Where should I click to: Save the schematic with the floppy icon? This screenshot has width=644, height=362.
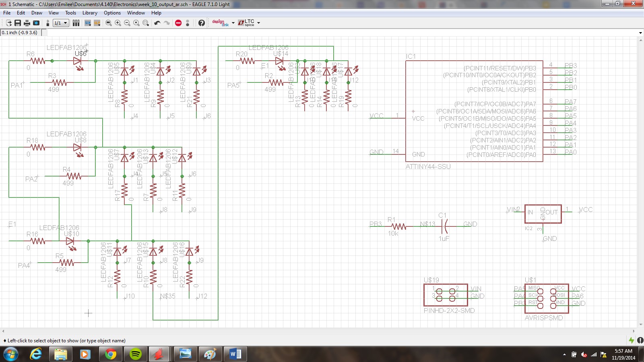click(x=18, y=23)
